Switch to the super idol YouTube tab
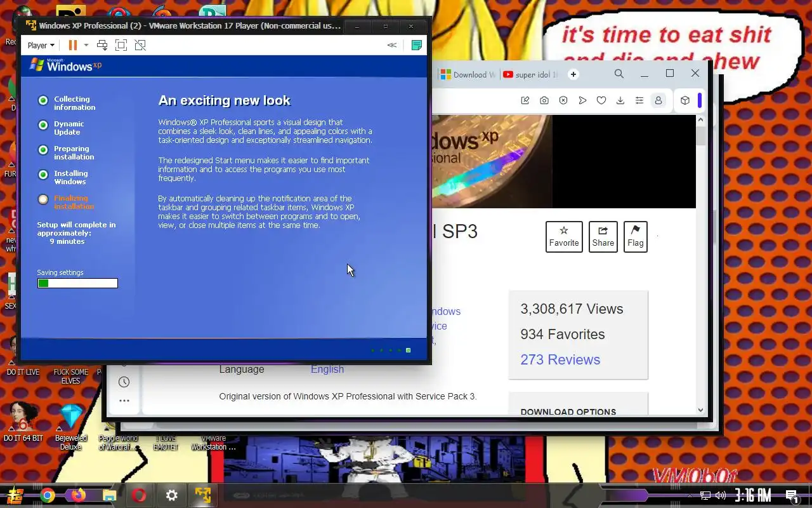Image resolution: width=812 pixels, height=508 pixels. [x=531, y=74]
